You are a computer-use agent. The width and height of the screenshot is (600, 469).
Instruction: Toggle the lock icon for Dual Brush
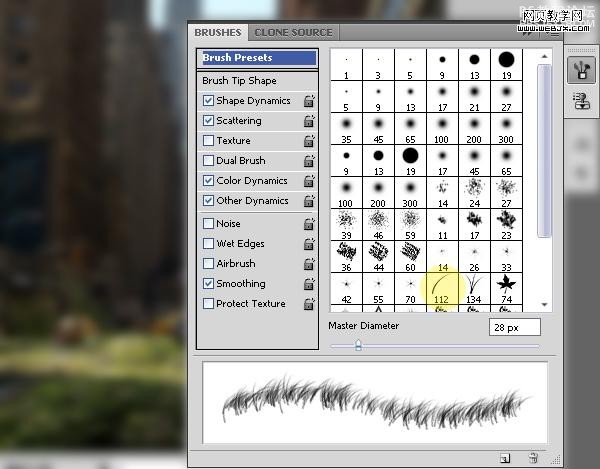click(x=309, y=161)
